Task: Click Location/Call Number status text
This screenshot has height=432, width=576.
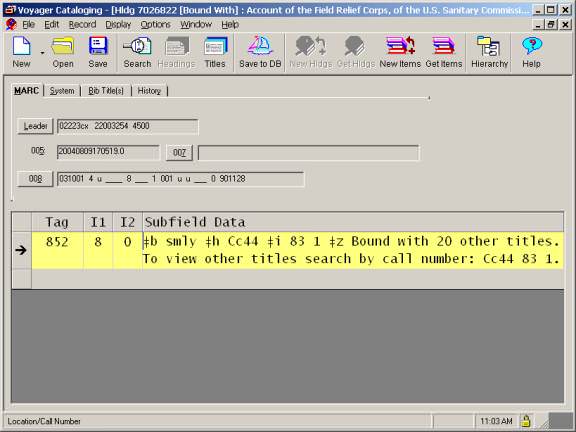Action: (x=44, y=421)
